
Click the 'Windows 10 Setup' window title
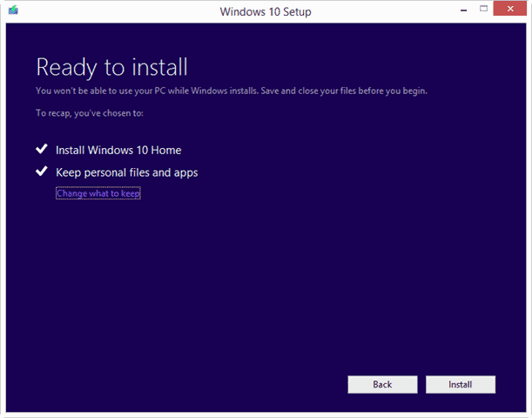[x=266, y=12]
